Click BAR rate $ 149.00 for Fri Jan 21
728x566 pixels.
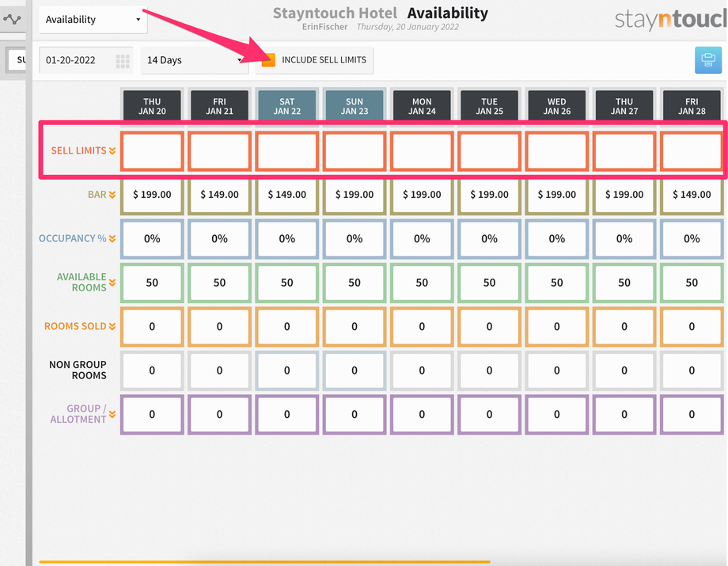(x=220, y=195)
